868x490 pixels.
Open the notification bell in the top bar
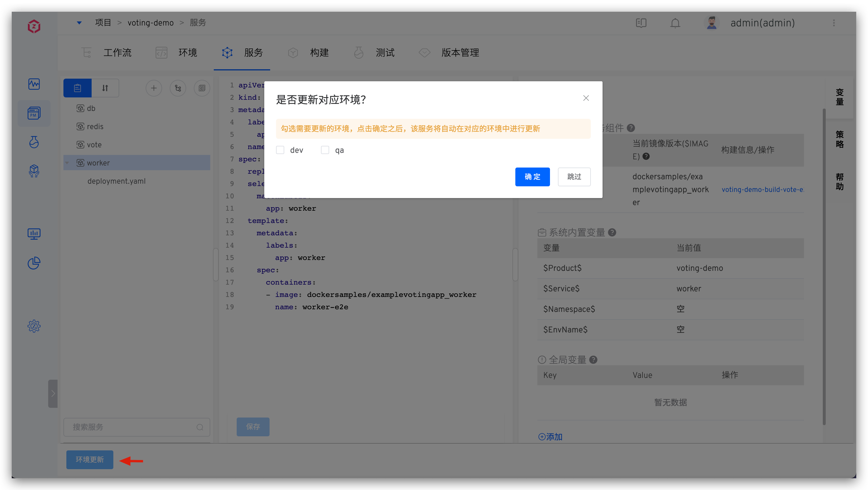675,23
